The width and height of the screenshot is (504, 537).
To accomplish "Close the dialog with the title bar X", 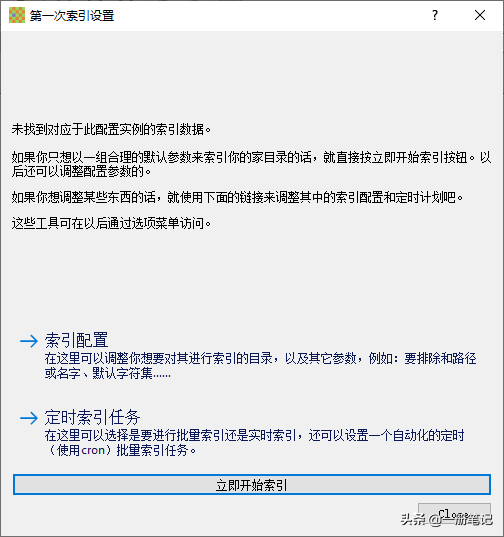I will click(x=480, y=15).
